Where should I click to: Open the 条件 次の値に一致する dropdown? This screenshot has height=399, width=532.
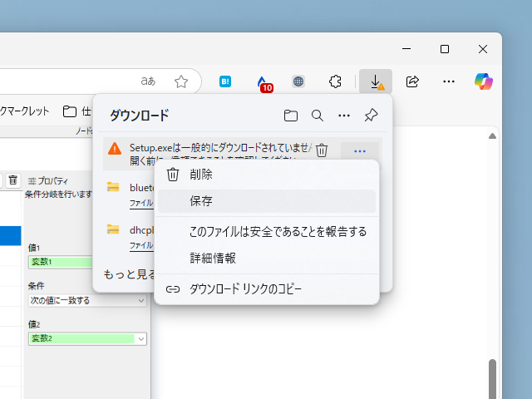click(87, 301)
